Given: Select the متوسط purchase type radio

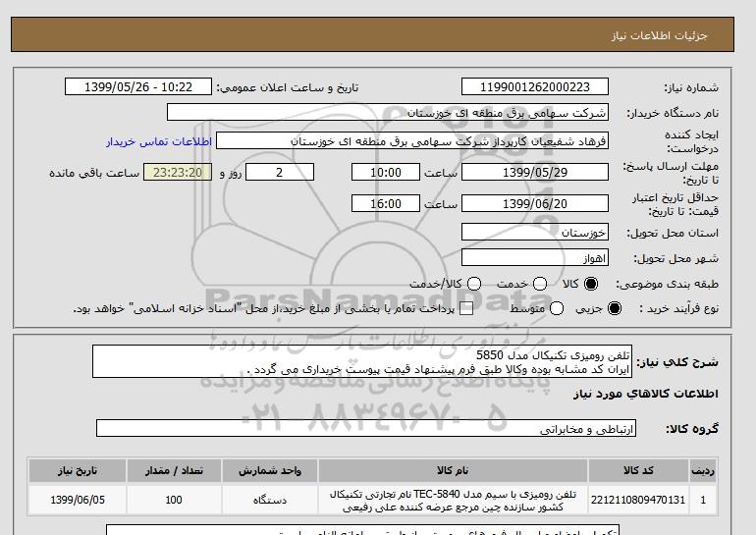Looking at the screenshot, I should pos(557,308).
